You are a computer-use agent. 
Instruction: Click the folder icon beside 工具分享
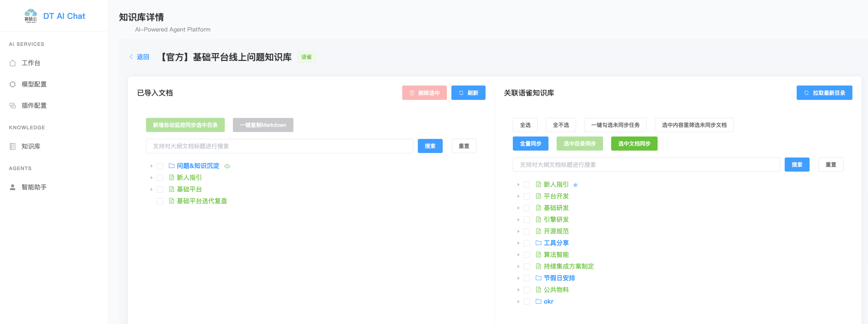click(538, 243)
